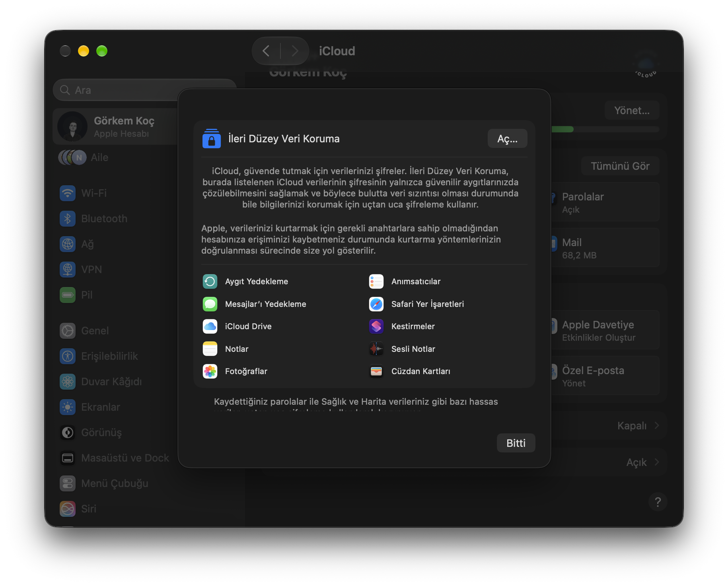Click the Safari Yer İşaretleri compass icon
This screenshot has width=728, height=586.
click(x=376, y=304)
